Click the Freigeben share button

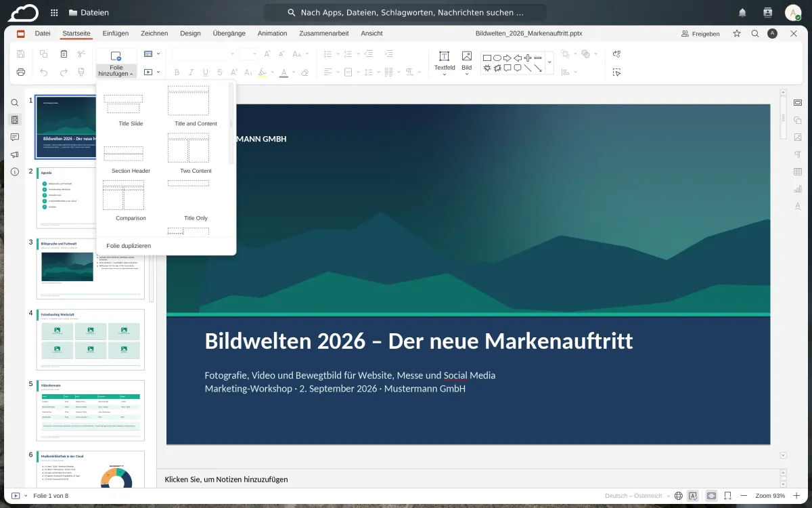pos(700,33)
